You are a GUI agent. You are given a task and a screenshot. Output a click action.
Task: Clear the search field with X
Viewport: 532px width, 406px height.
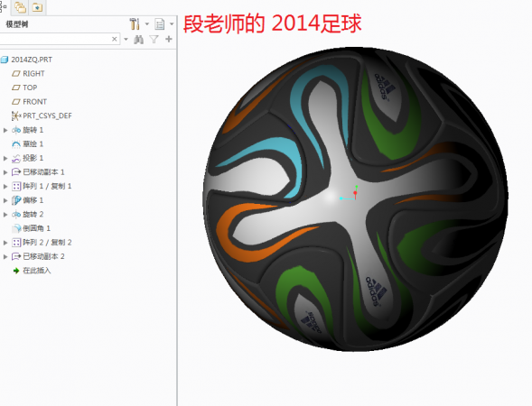point(115,40)
